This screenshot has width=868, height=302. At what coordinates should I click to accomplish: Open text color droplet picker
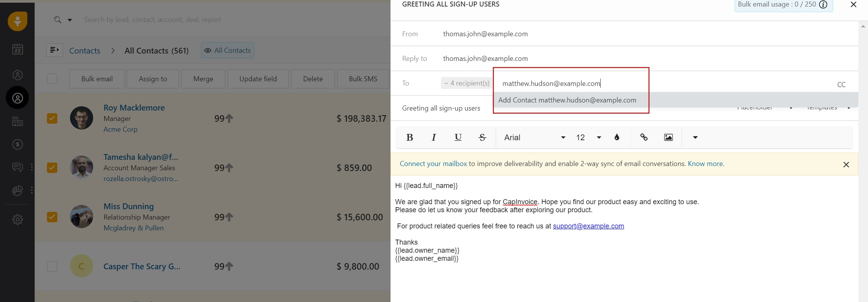tap(617, 138)
